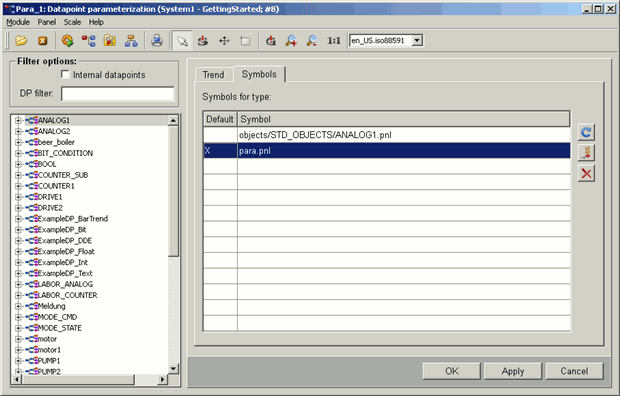Open the Module menu

pyautogui.click(x=18, y=22)
